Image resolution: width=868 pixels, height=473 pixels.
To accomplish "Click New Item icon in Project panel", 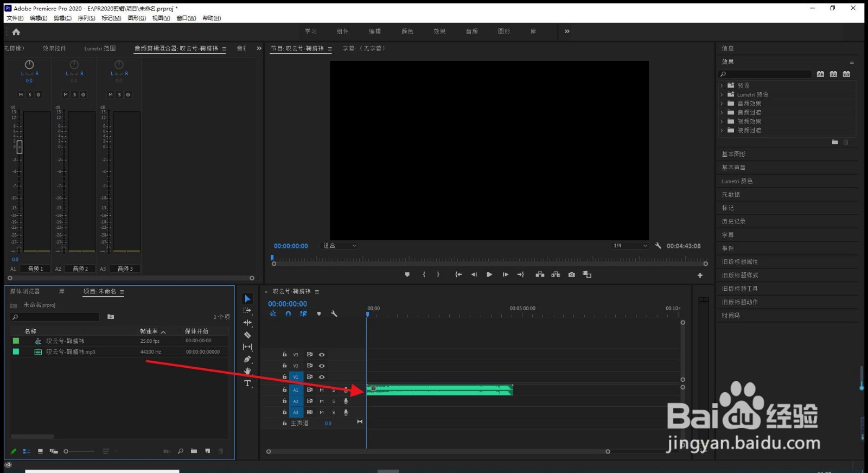I will pos(207,451).
